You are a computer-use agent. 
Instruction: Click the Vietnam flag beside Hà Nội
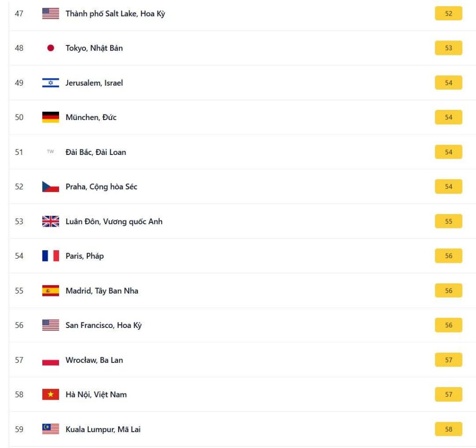51,395
